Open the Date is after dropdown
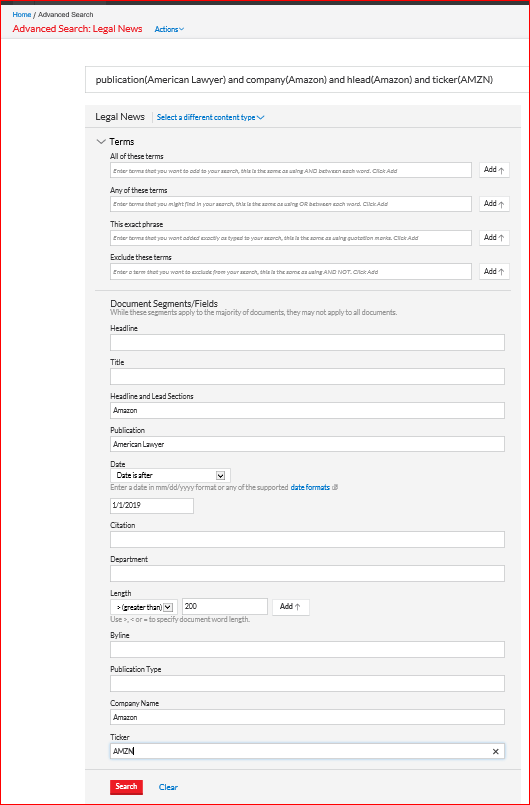Viewport: 530px width, 805px height. pyautogui.click(x=171, y=475)
